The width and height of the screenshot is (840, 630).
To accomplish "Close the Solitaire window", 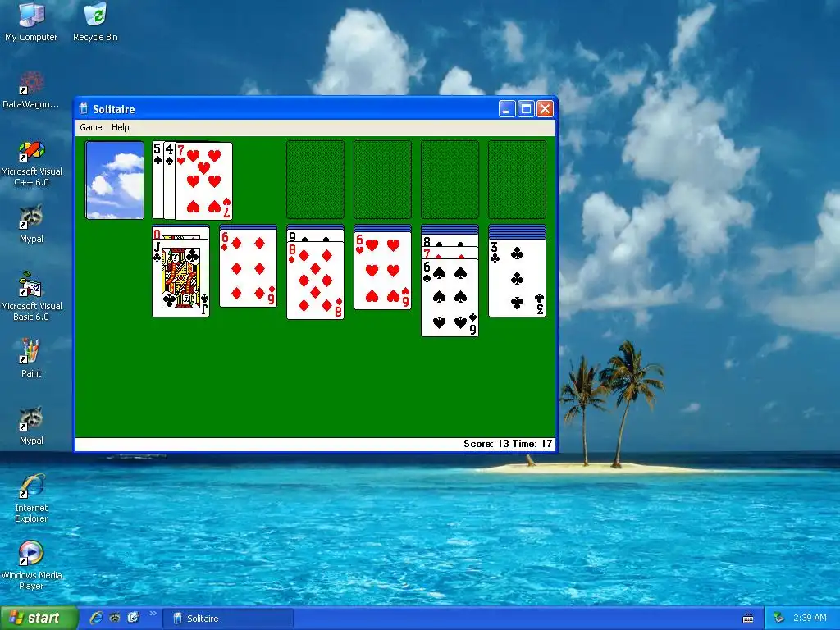I will point(545,109).
